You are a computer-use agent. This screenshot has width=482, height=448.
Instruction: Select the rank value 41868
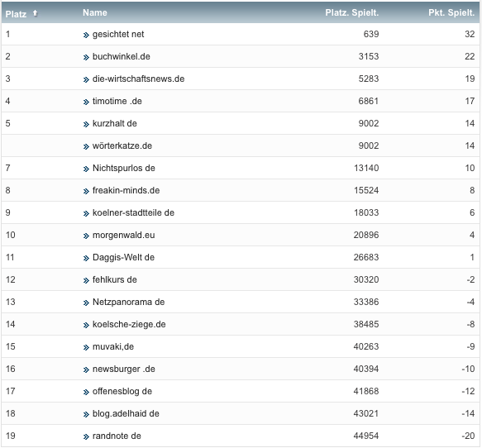click(x=366, y=392)
